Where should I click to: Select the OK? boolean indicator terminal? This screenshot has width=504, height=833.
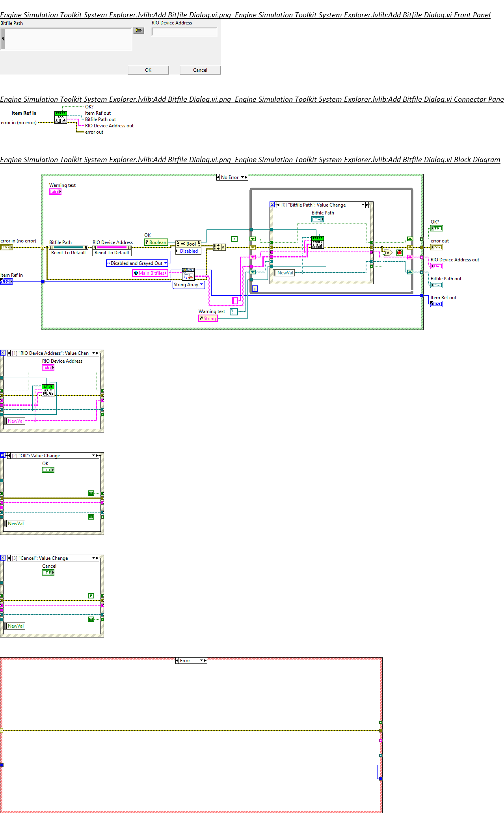pos(437,228)
